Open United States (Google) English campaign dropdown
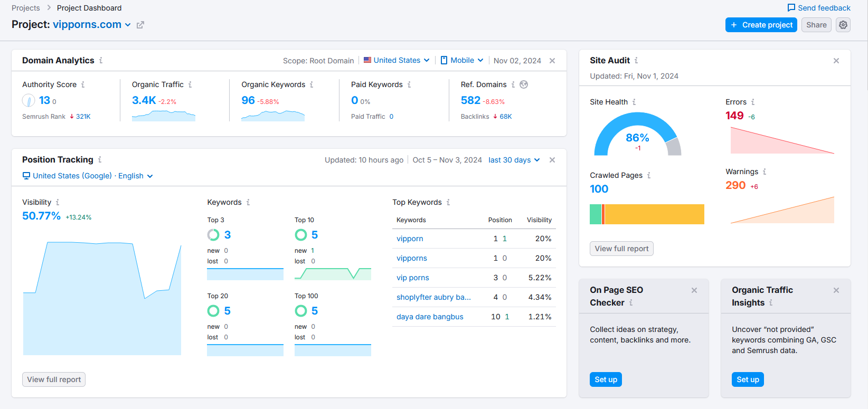The width and height of the screenshot is (868, 409). 88,176
